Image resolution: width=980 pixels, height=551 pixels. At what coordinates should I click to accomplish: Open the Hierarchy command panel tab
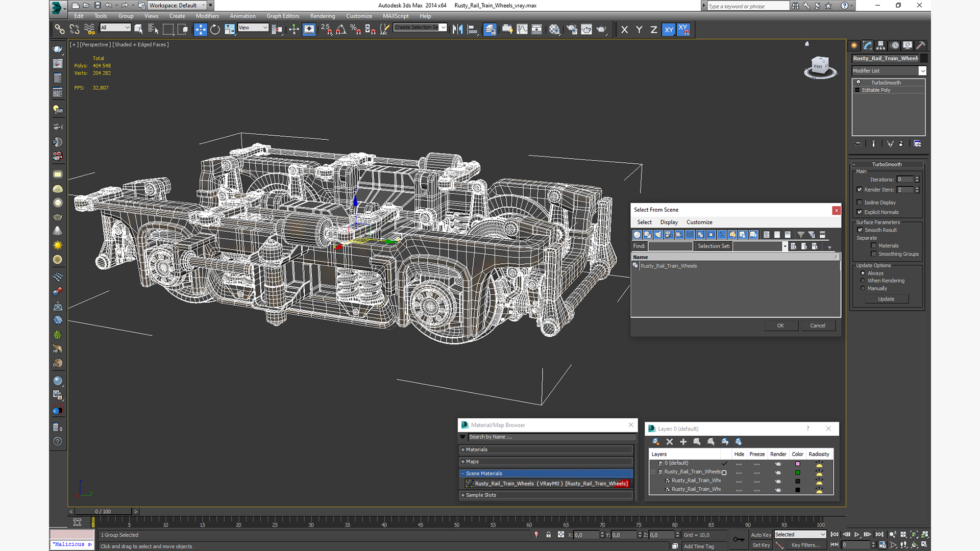point(880,45)
